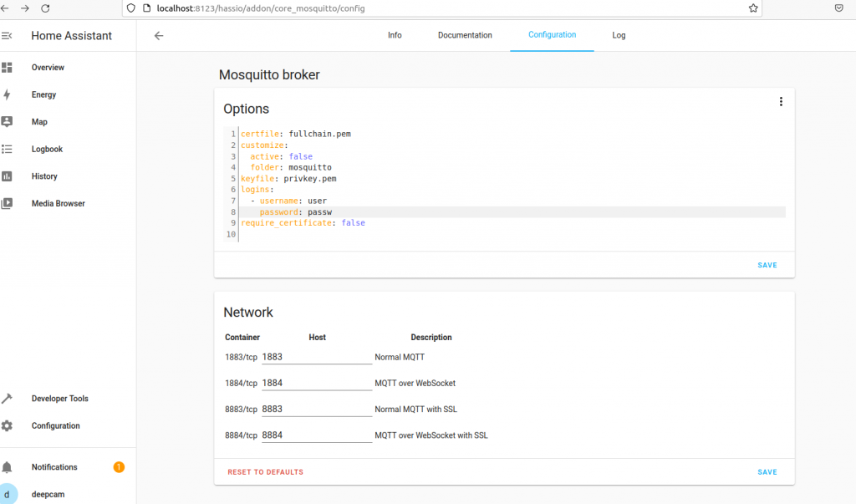Click the 'active: false' line in editor
This screenshot has height=504, width=856.
(281, 156)
